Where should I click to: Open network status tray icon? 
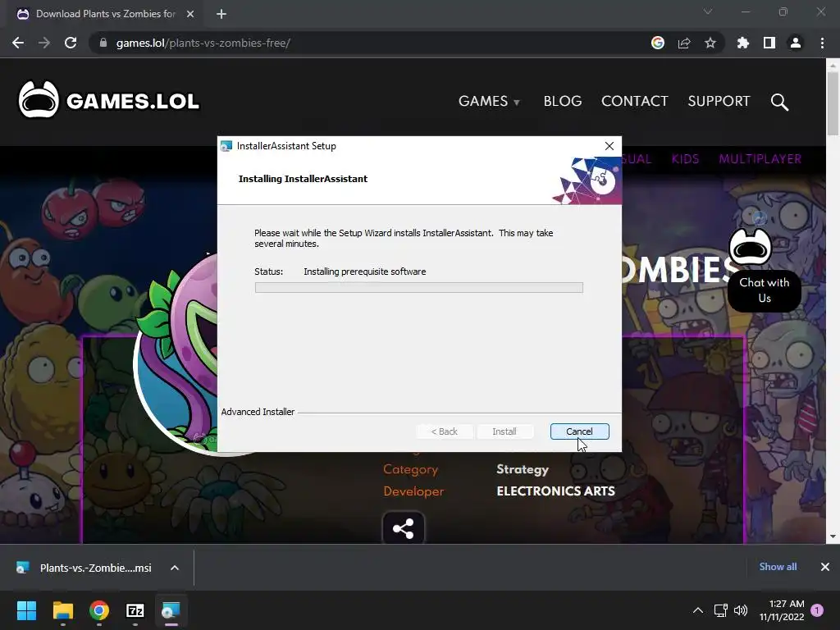(x=720, y=610)
